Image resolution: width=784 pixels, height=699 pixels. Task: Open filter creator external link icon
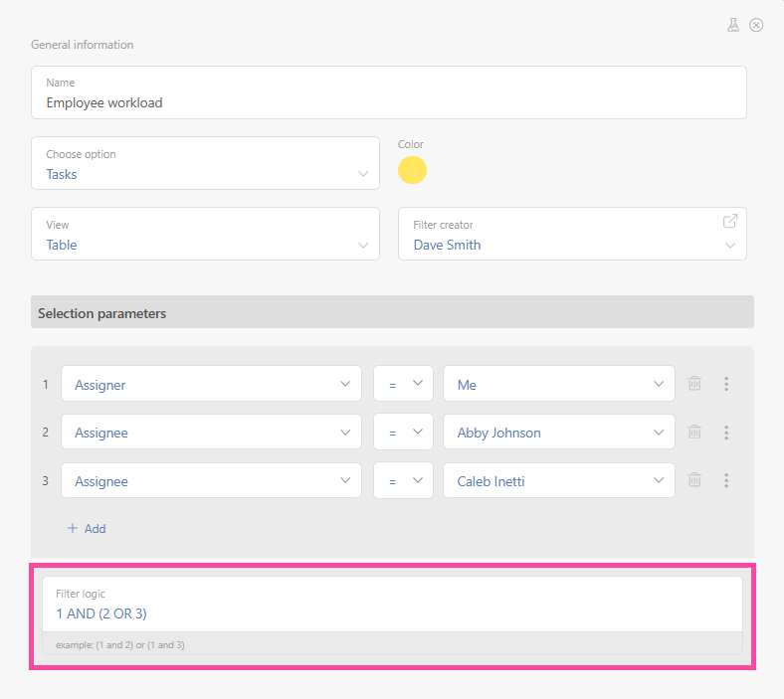point(730,221)
